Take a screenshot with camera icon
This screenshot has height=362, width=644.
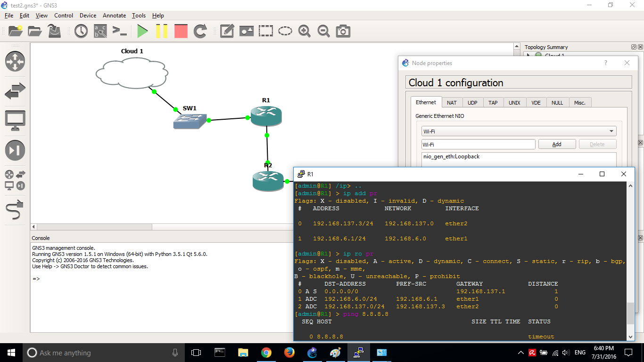343,31
